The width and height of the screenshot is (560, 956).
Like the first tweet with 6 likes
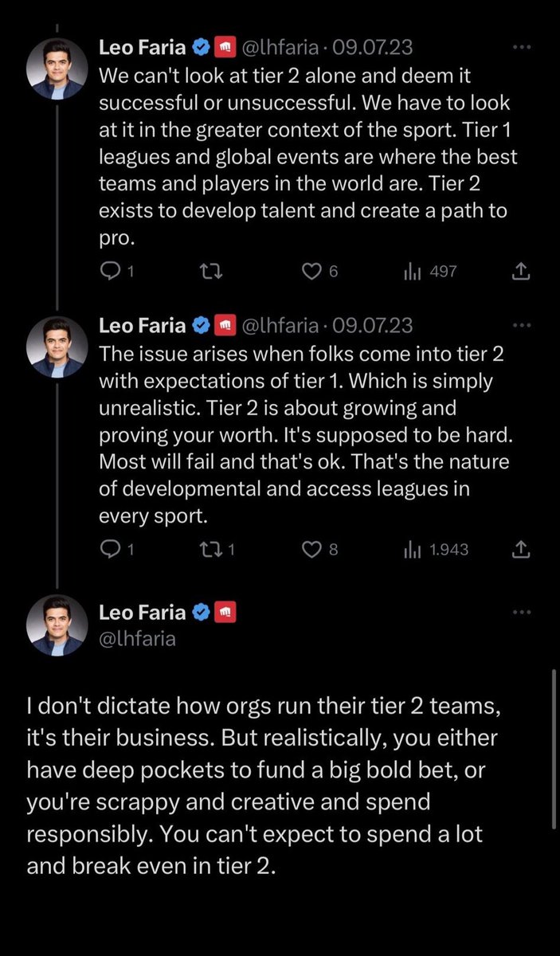click(311, 272)
